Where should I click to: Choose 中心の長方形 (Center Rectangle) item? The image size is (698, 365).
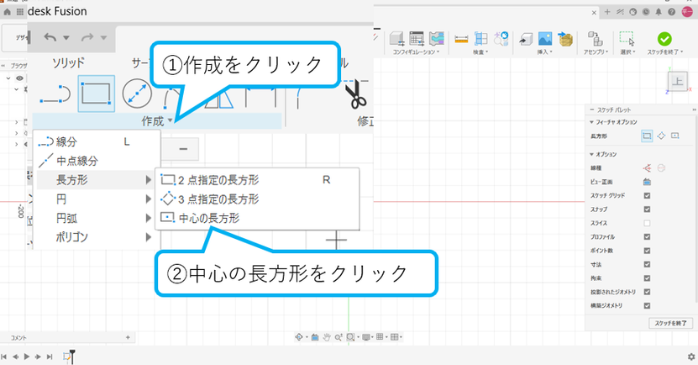[258, 218]
